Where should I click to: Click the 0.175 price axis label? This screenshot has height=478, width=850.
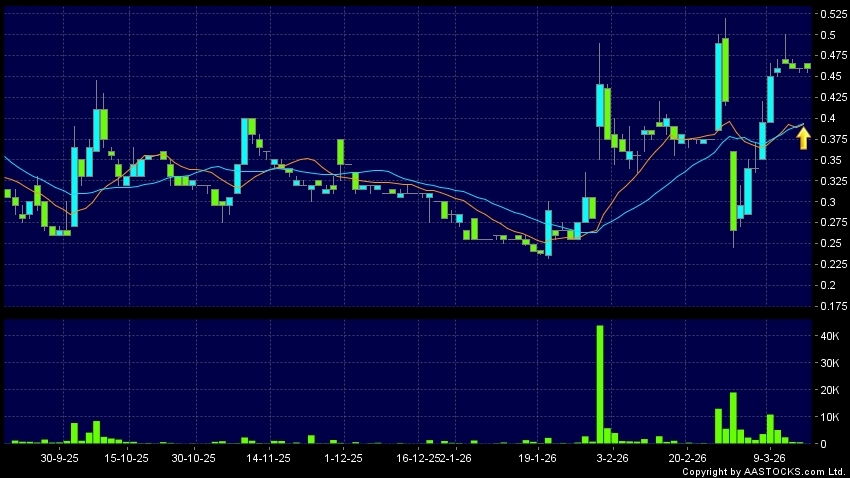pos(831,306)
